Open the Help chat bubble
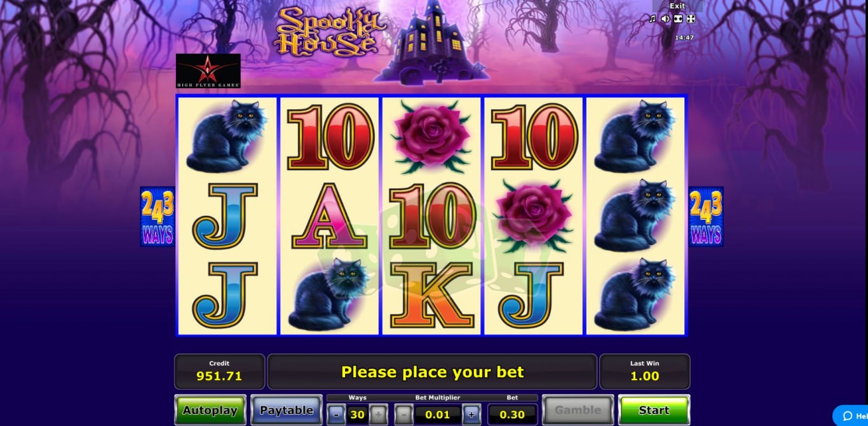868x426 pixels. (x=851, y=416)
